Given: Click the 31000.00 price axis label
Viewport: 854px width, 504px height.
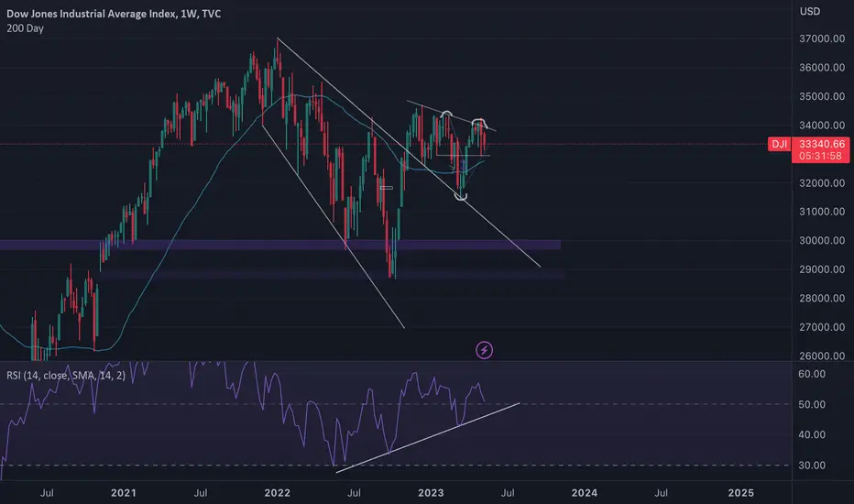Looking at the screenshot, I should 821,212.
